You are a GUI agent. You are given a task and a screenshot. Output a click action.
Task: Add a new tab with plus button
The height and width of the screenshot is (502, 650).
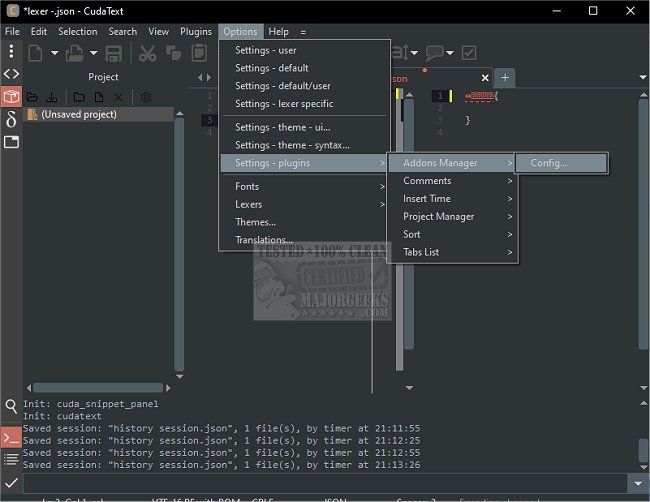pos(505,77)
